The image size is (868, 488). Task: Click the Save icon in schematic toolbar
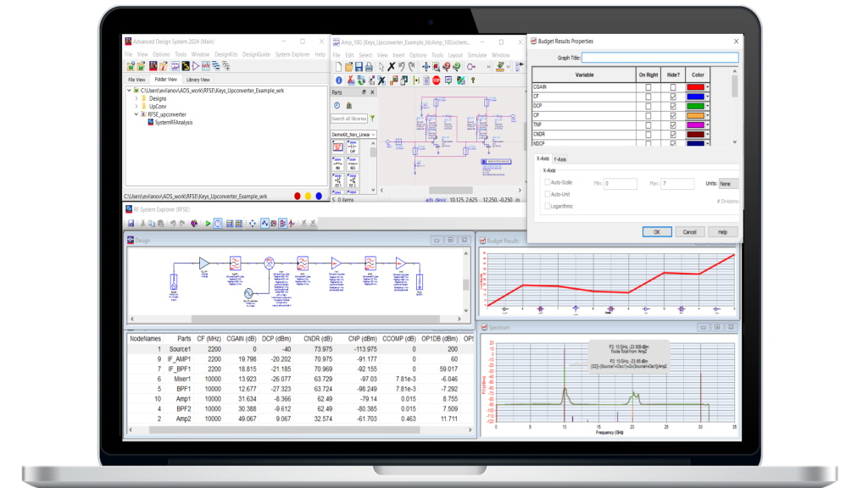[359, 66]
